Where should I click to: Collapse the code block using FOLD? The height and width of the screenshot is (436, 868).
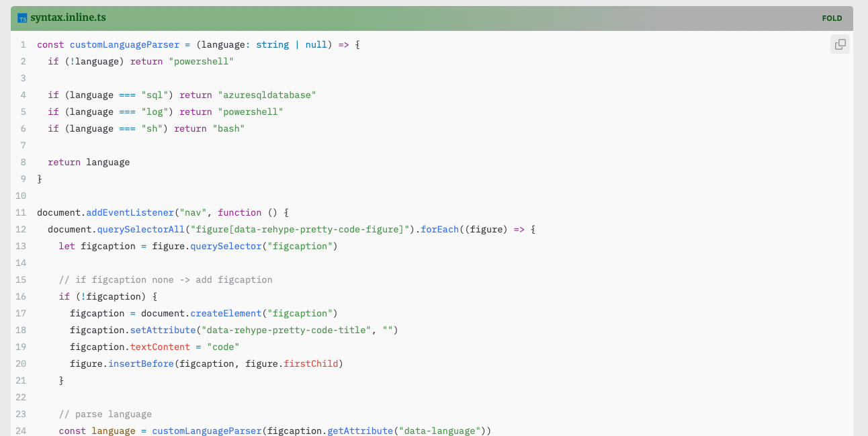coord(832,19)
